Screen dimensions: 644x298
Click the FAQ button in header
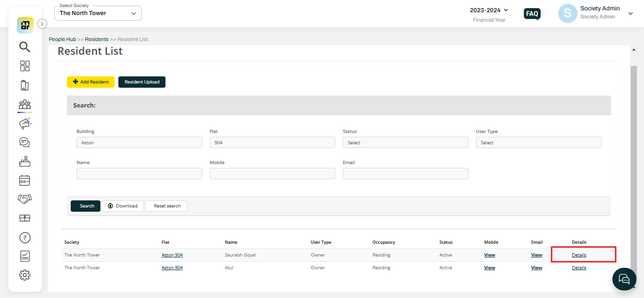[532, 14]
